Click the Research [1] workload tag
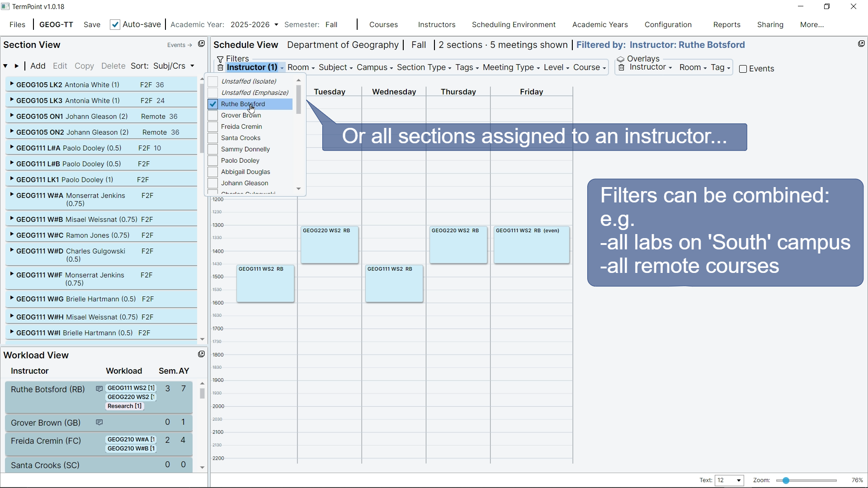Screen dimensions: 868x488 [125, 406]
